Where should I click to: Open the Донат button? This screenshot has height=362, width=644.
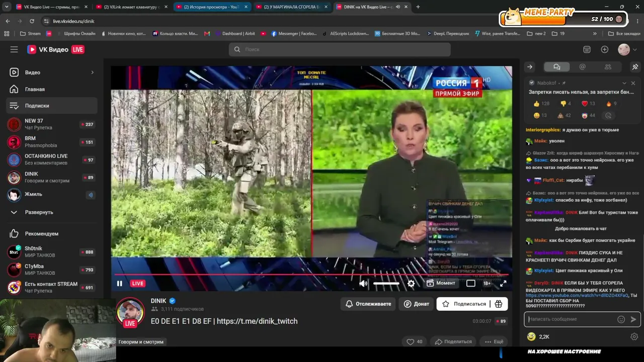(417, 304)
